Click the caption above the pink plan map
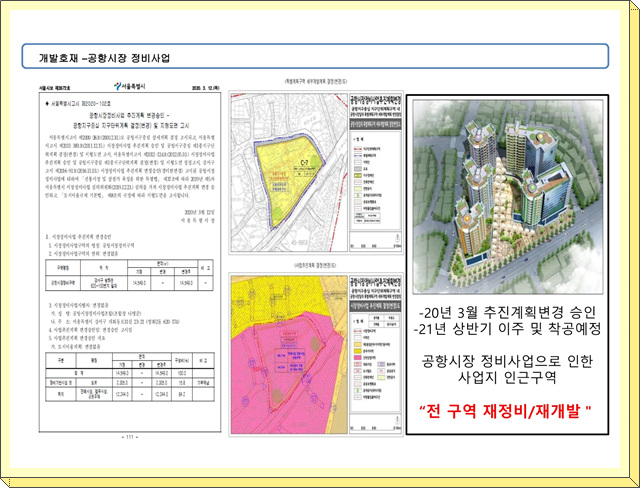Viewport: 640px width, 488px height. [316, 266]
